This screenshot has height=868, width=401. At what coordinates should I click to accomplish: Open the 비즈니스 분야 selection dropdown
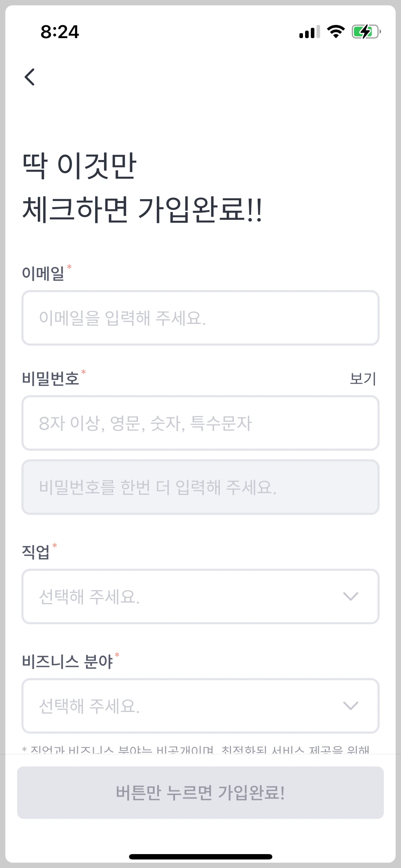(200, 706)
